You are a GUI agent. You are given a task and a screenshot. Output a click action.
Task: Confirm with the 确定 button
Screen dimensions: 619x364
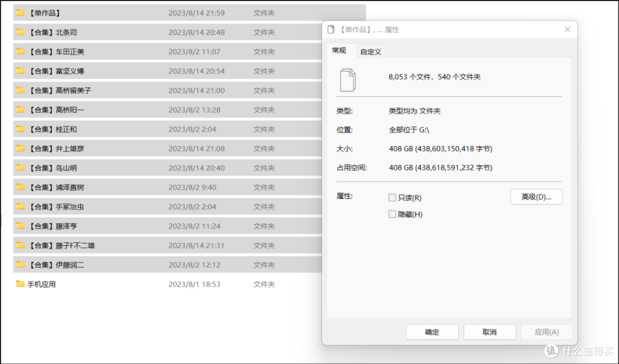(432, 332)
